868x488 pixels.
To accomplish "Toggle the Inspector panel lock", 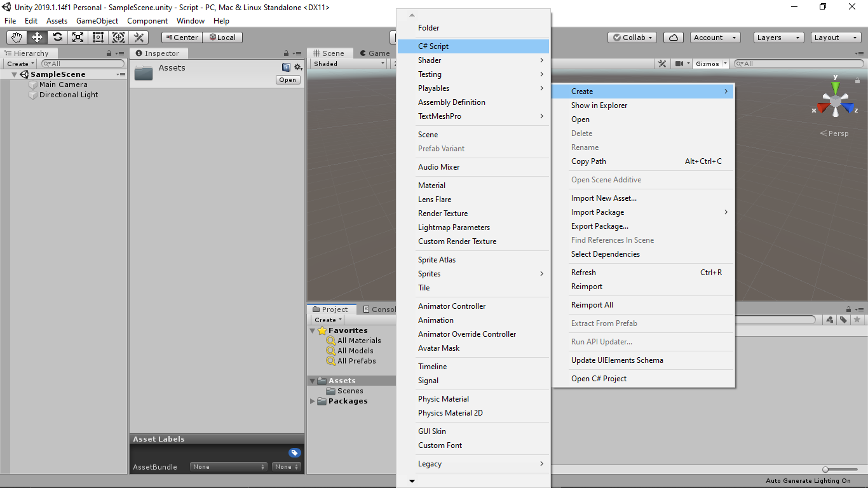I will 287,53.
